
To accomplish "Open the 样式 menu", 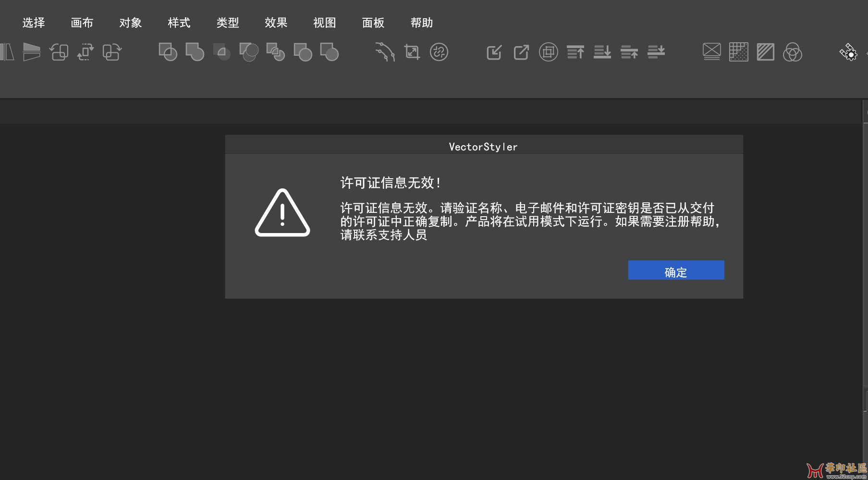I will pyautogui.click(x=179, y=23).
